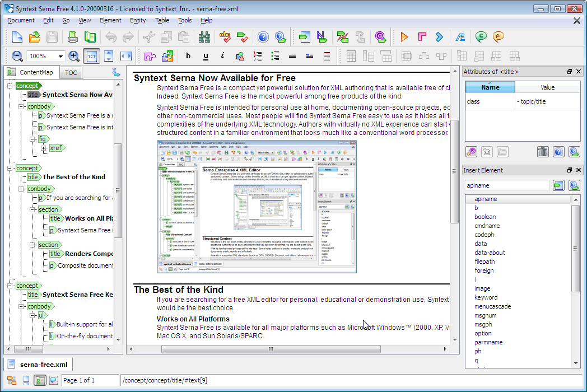Open the Entity menu
Image resolution: width=587 pixels, height=392 pixels.
click(x=138, y=20)
